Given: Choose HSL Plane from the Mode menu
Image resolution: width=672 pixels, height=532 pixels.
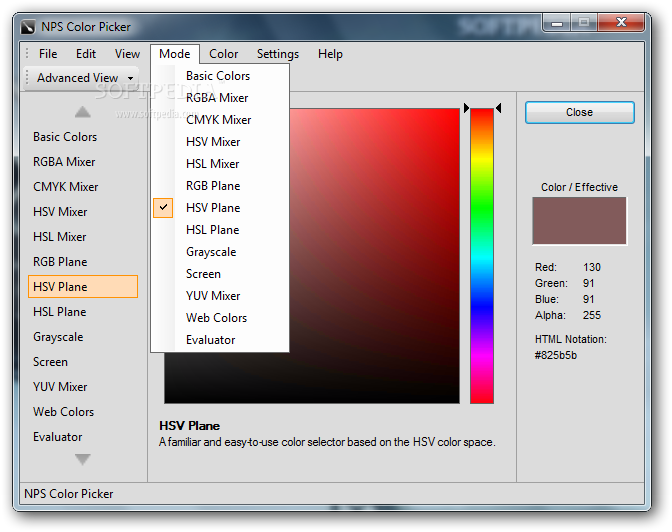Looking at the screenshot, I should pyautogui.click(x=220, y=230).
